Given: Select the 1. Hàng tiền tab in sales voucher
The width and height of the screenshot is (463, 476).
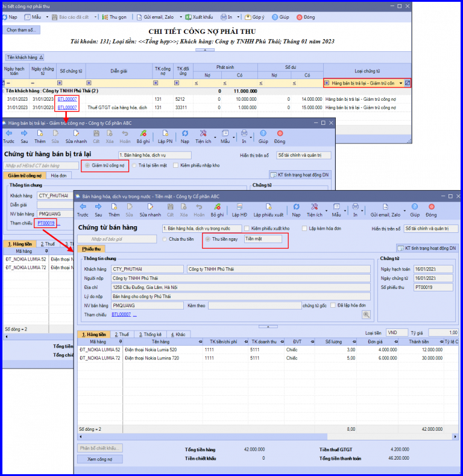Looking at the screenshot, I should coord(94,334).
